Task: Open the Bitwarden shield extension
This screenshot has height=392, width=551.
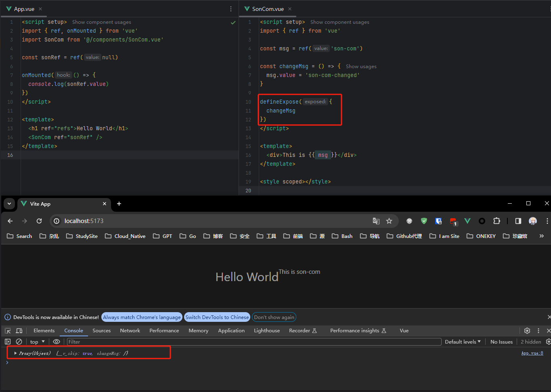Action: [x=438, y=221]
